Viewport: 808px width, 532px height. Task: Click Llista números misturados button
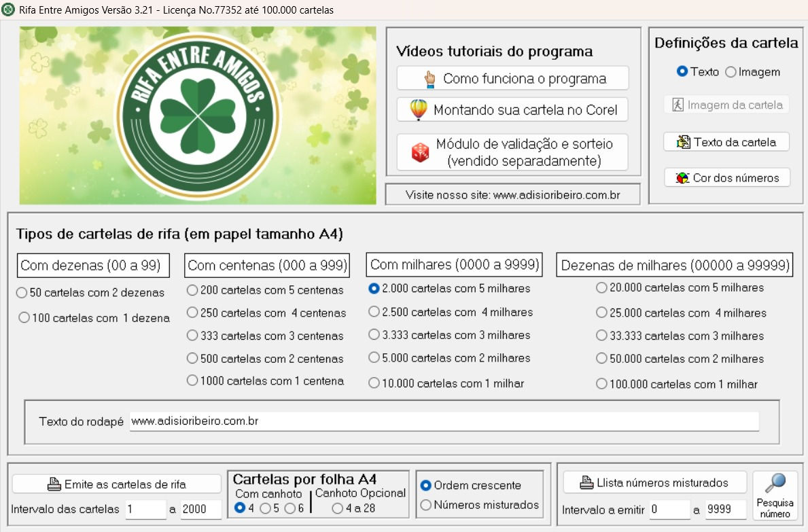click(655, 482)
